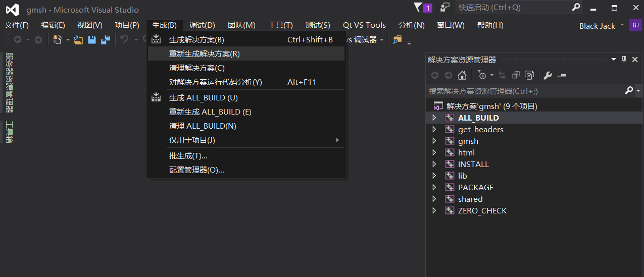Select 配置管理器(O)... menu item
This screenshot has width=644, height=277.
click(x=246, y=170)
